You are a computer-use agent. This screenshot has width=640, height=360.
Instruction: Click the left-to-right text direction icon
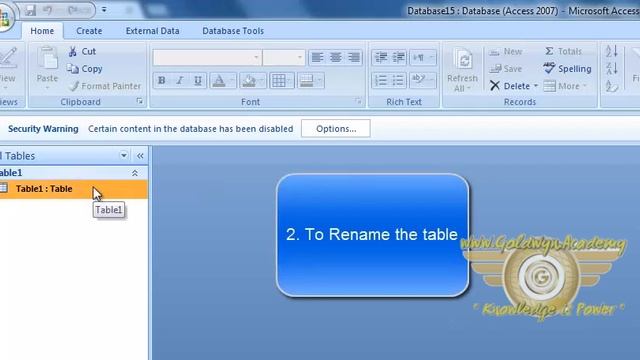pos(418,58)
